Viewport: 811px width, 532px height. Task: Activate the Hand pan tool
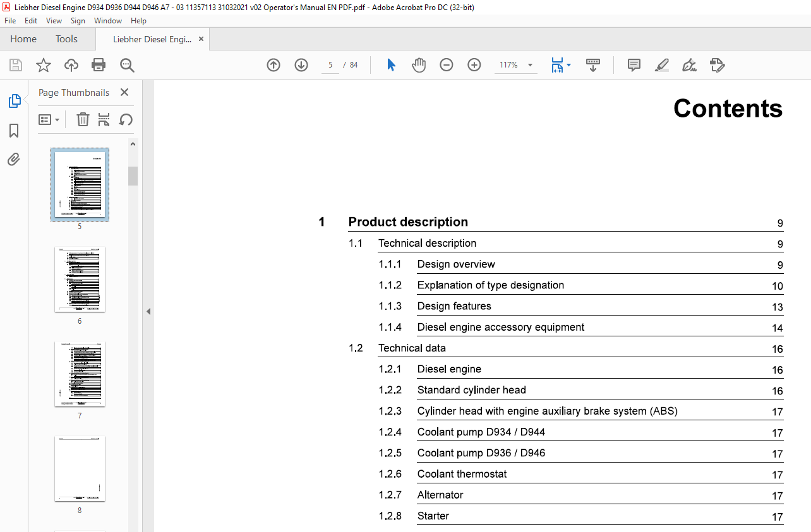tap(419, 65)
